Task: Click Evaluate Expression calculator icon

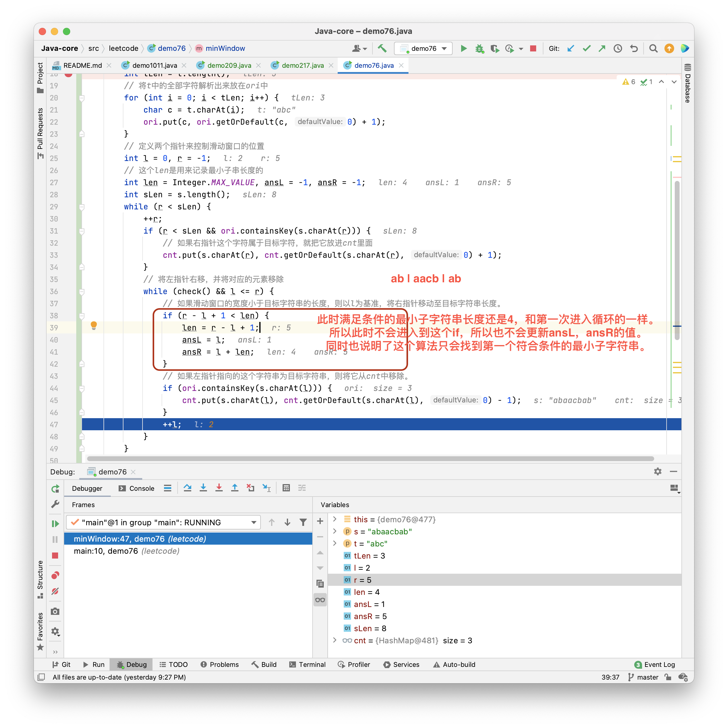Action: coord(286,488)
